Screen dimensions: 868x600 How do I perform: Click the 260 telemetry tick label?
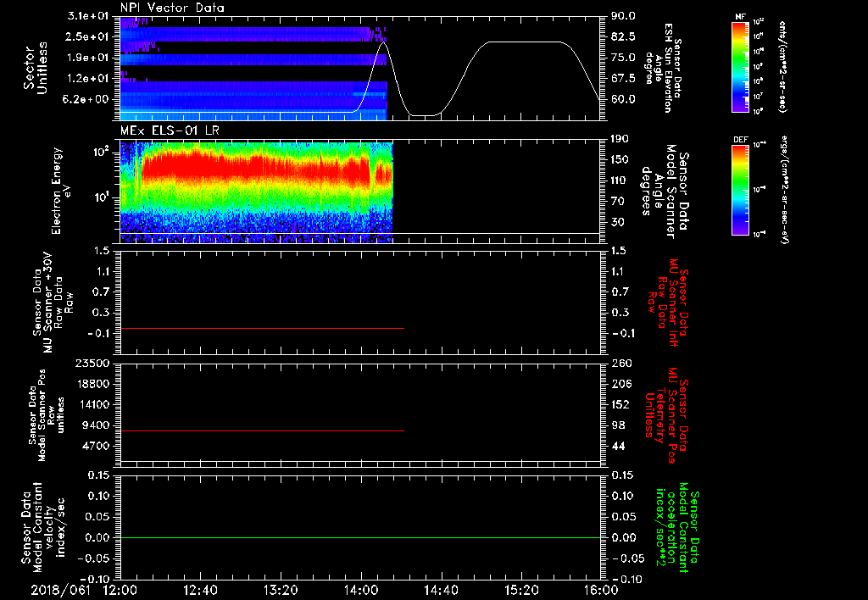(x=621, y=364)
